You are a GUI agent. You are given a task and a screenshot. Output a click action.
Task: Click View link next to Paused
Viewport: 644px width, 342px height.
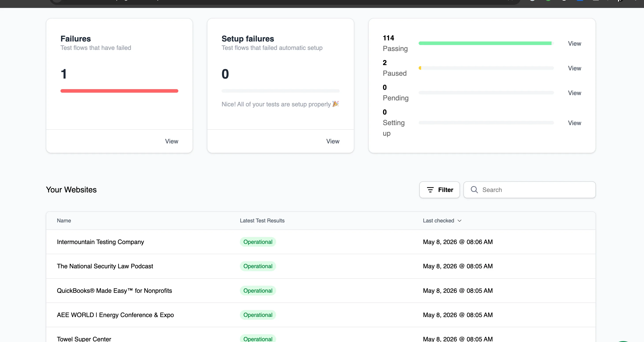pyautogui.click(x=574, y=68)
